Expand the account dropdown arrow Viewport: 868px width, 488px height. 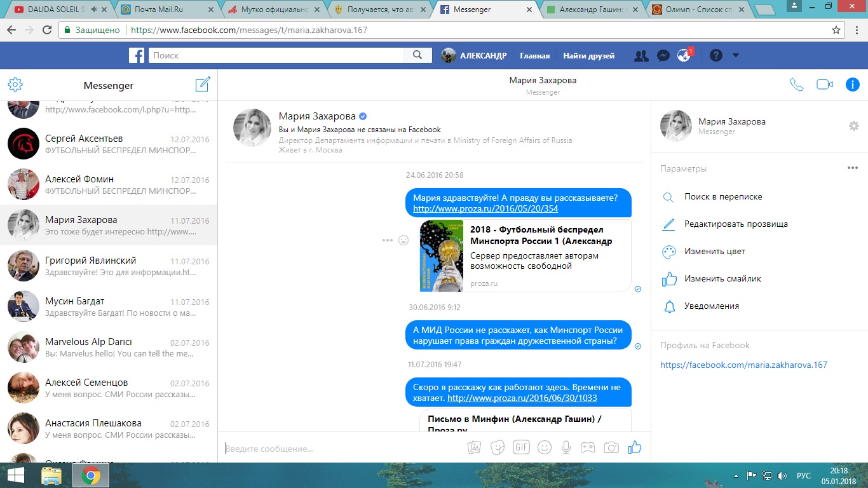pyautogui.click(x=736, y=56)
